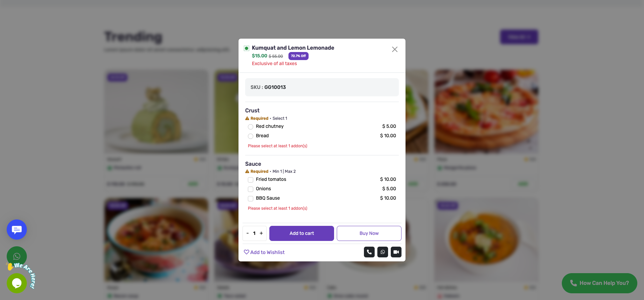Increase quantity with the plus stepper
644x300 pixels.
click(261, 233)
